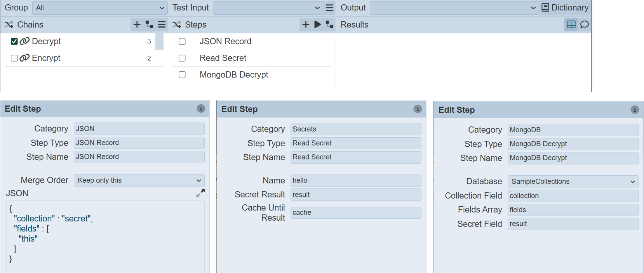Select the Encrypt chain
The image size is (644, 273).
tap(46, 58)
